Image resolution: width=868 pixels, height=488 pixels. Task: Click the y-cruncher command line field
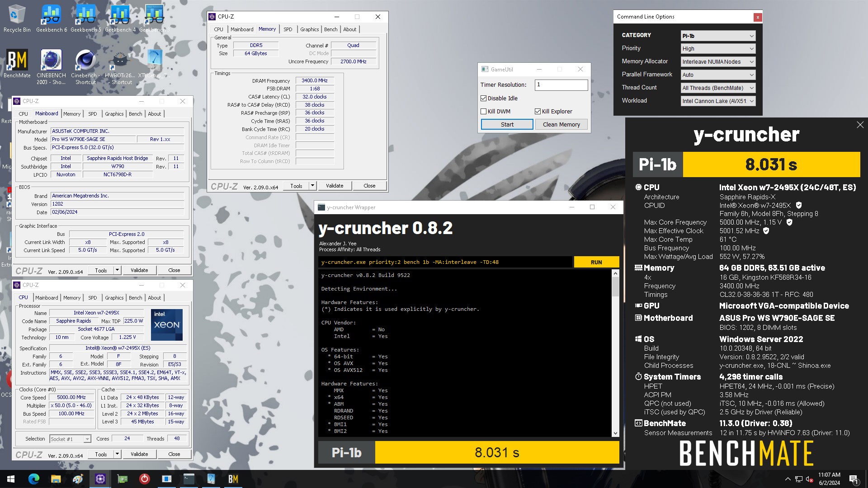[x=445, y=262]
